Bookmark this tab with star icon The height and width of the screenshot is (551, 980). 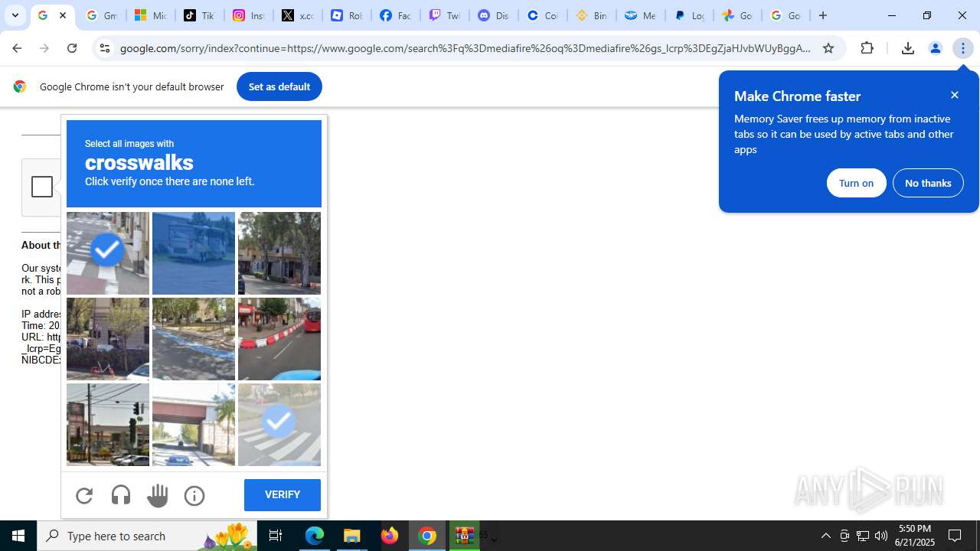[x=828, y=48]
